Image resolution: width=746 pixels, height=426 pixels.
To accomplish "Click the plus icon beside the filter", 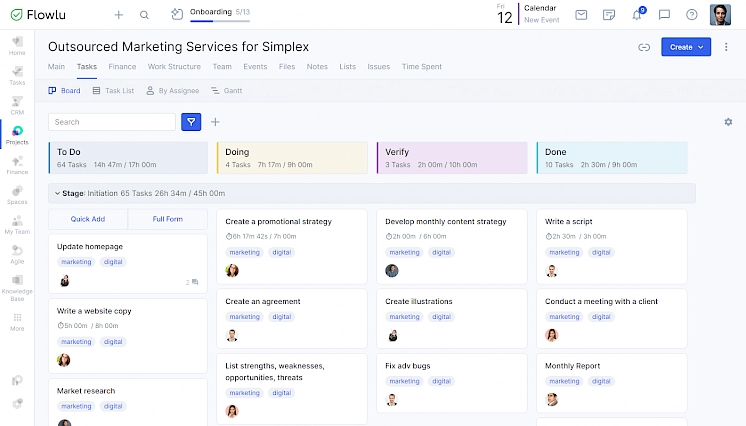I will tap(215, 122).
